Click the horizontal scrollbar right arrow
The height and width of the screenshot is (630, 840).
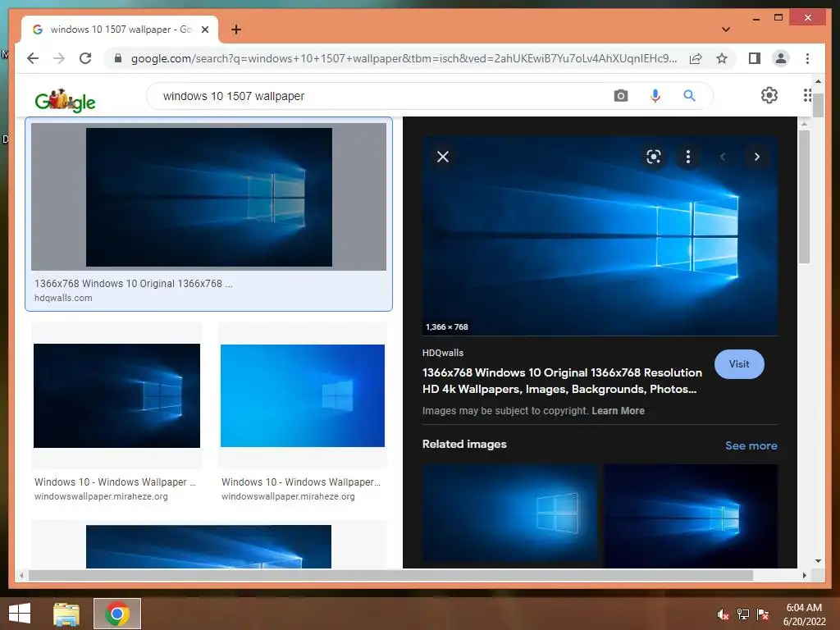click(804, 575)
